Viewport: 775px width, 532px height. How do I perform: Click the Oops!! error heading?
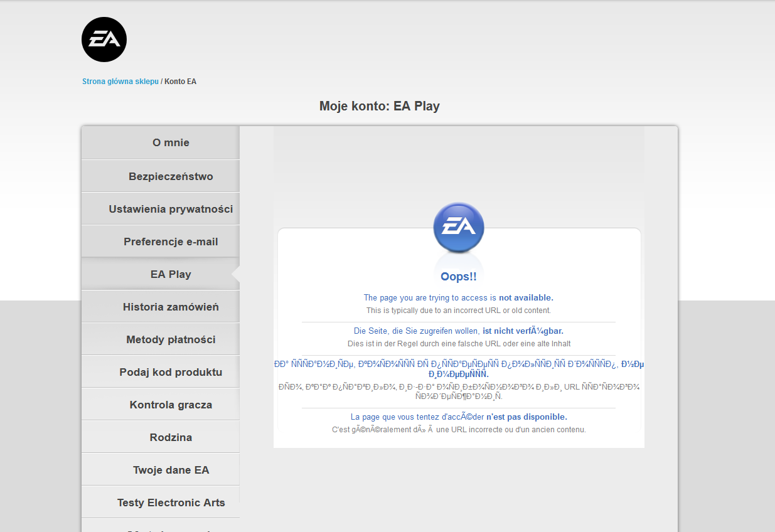point(459,277)
